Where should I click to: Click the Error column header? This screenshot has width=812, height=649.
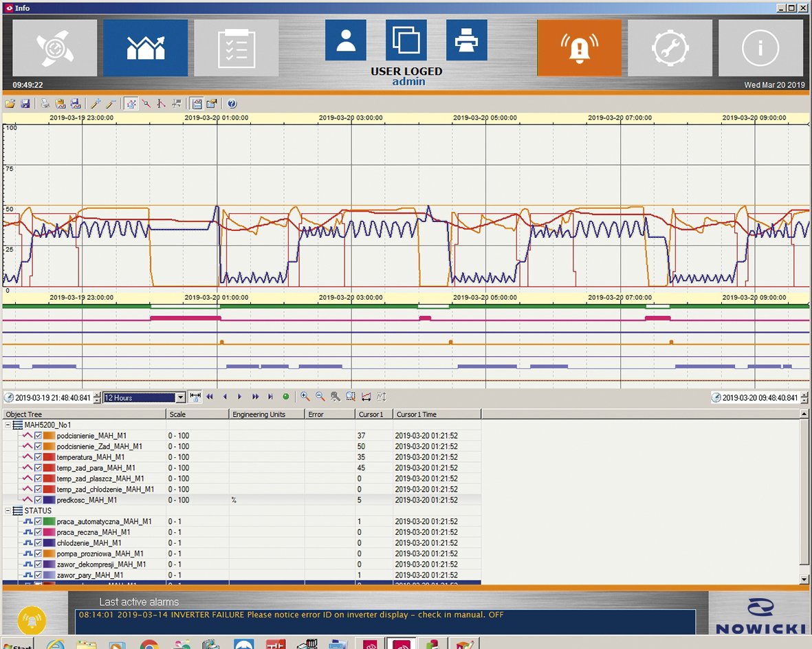click(x=330, y=415)
